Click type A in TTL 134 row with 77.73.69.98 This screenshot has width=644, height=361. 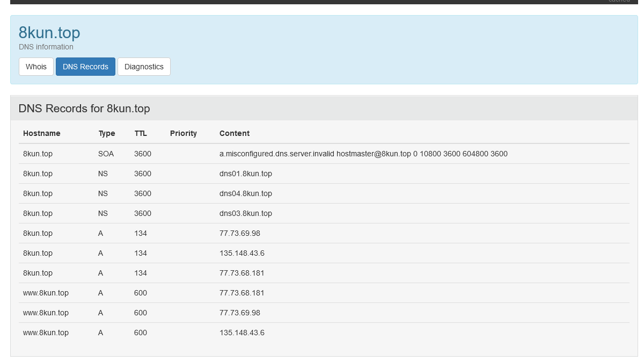[101, 233]
